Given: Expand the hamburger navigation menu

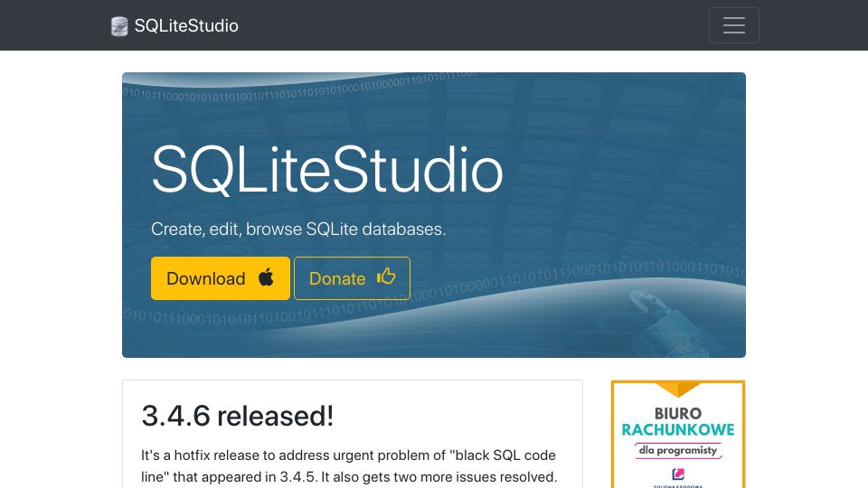Looking at the screenshot, I should click(733, 25).
